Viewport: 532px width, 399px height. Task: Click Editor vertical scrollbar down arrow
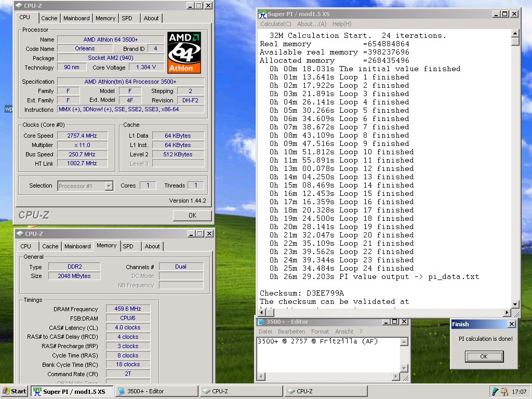pyautogui.click(x=404, y=368)
